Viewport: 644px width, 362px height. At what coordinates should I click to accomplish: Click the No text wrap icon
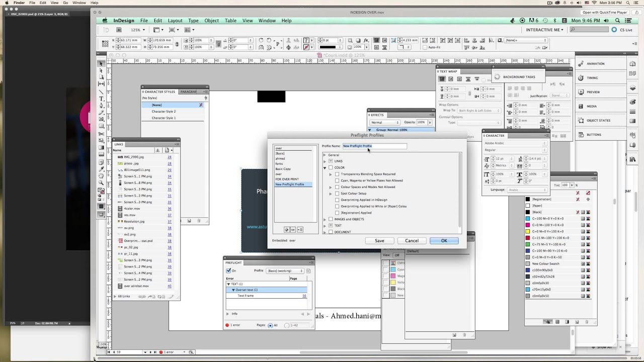[x=442, y=79]
